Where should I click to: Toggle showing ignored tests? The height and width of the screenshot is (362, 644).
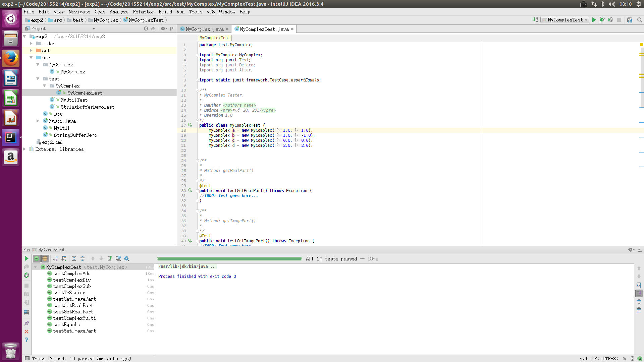(45, 258)
